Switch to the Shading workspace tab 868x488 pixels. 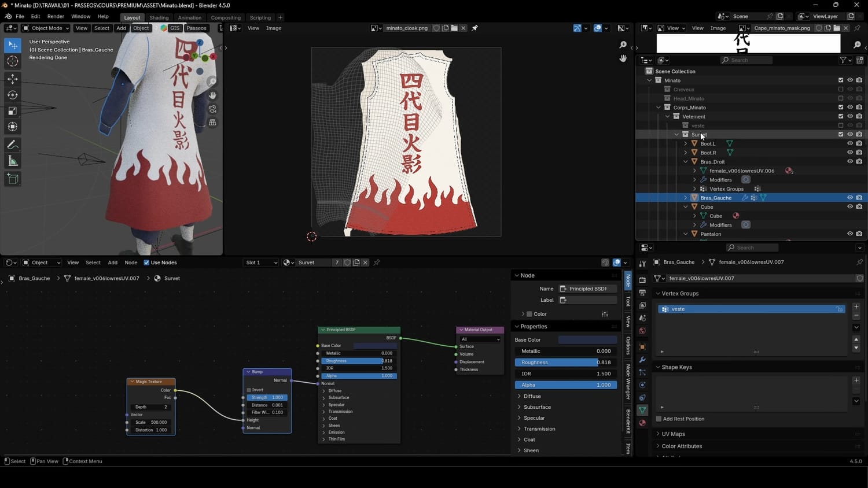tap(159, 17)
